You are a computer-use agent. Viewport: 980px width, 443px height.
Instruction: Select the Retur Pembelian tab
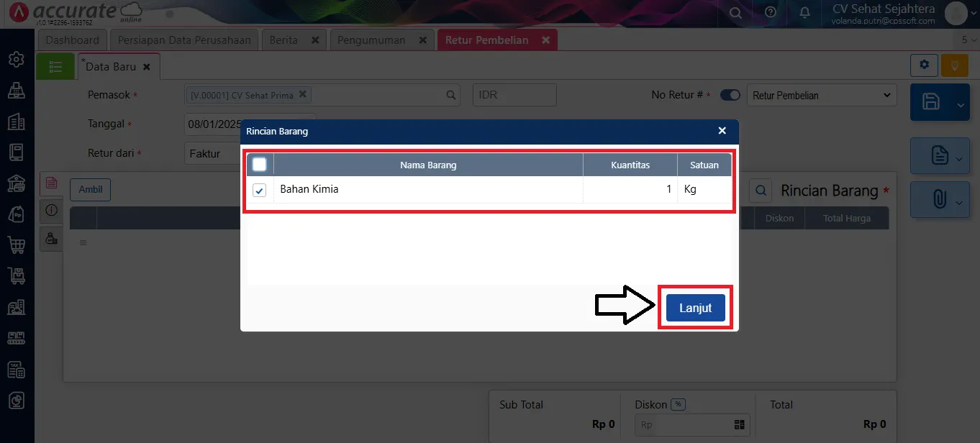click(487, 40)
